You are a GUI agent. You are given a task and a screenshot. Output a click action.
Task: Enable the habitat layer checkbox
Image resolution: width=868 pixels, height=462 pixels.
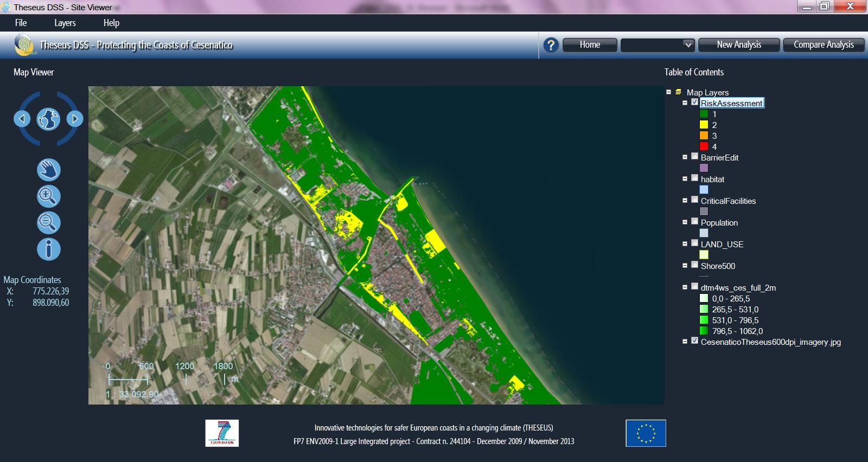[694, 178]
